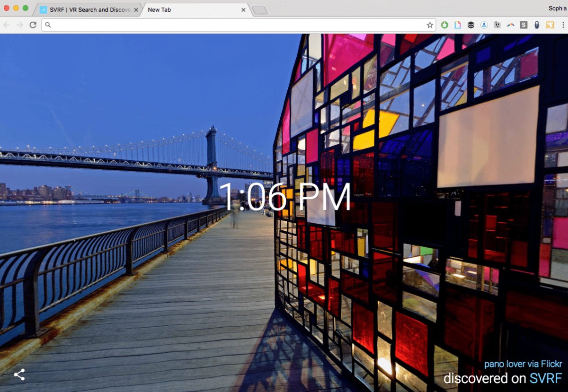Click the colorful document extension icon
The height and width of the screenshot is (392, 568).
tap(458, 25)
